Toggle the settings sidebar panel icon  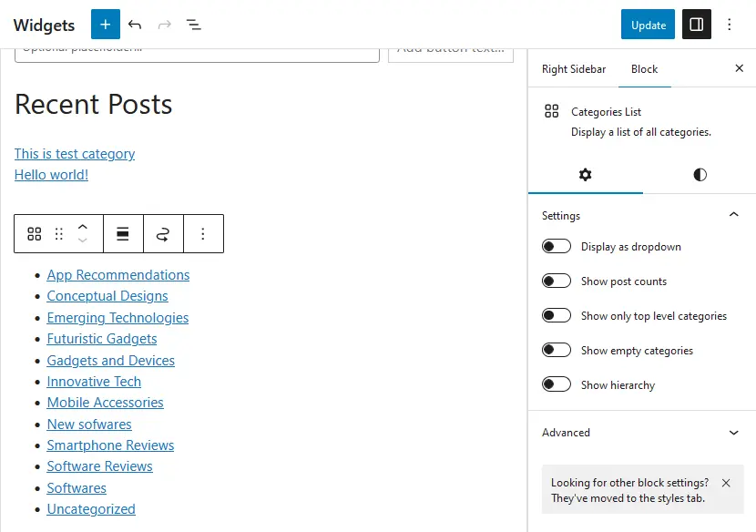[x=696, y=25]
